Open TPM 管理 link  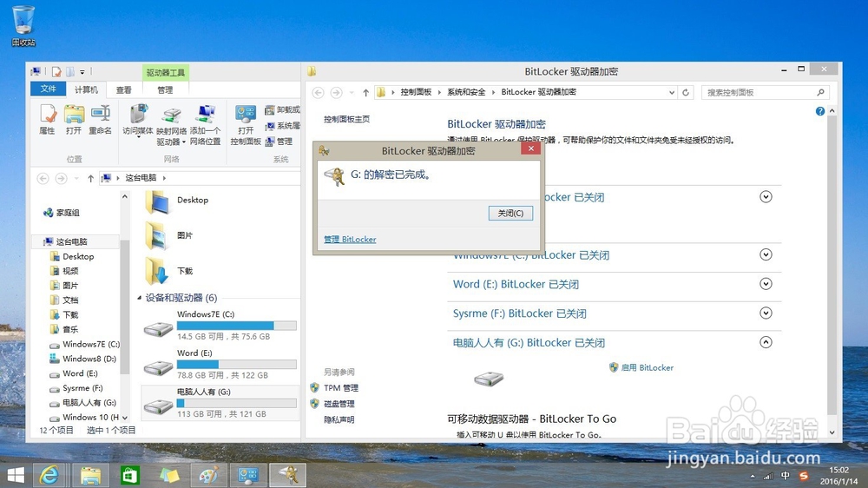341,388
